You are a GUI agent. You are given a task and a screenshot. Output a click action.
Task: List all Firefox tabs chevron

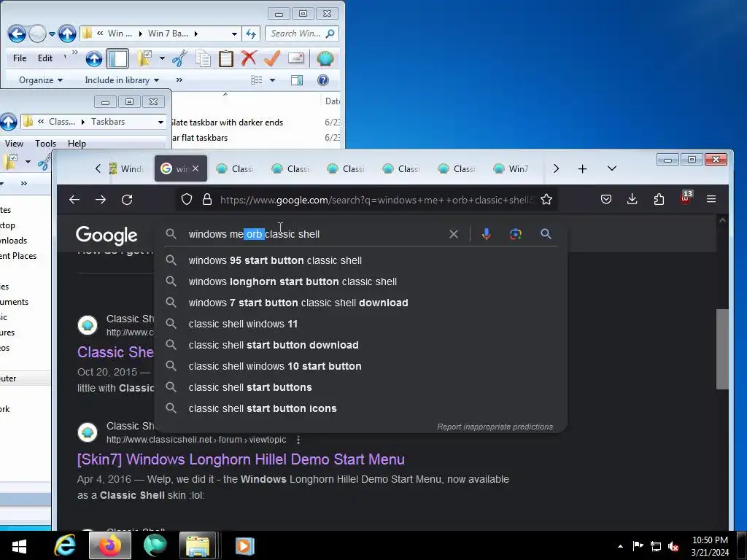click(x=612, y=168)
